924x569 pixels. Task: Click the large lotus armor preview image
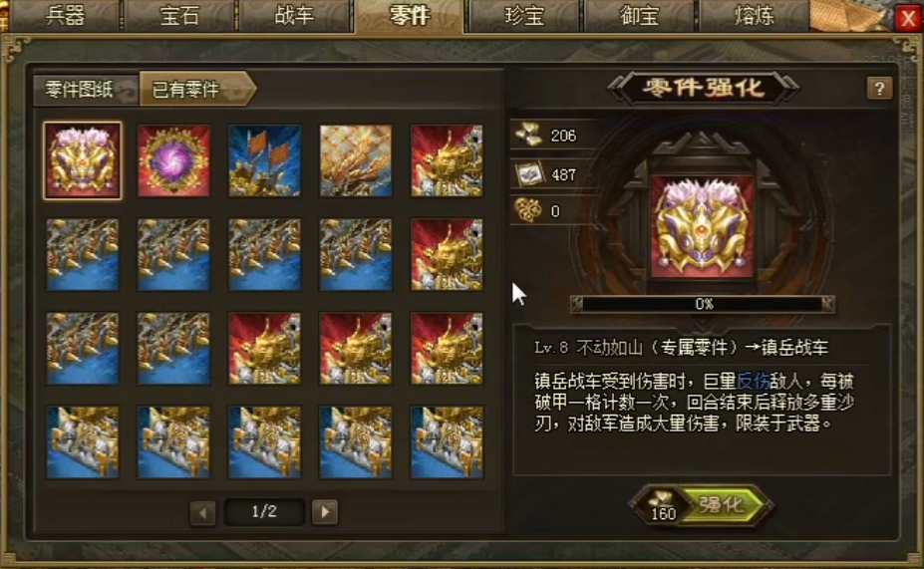click(x=702, y=226)
